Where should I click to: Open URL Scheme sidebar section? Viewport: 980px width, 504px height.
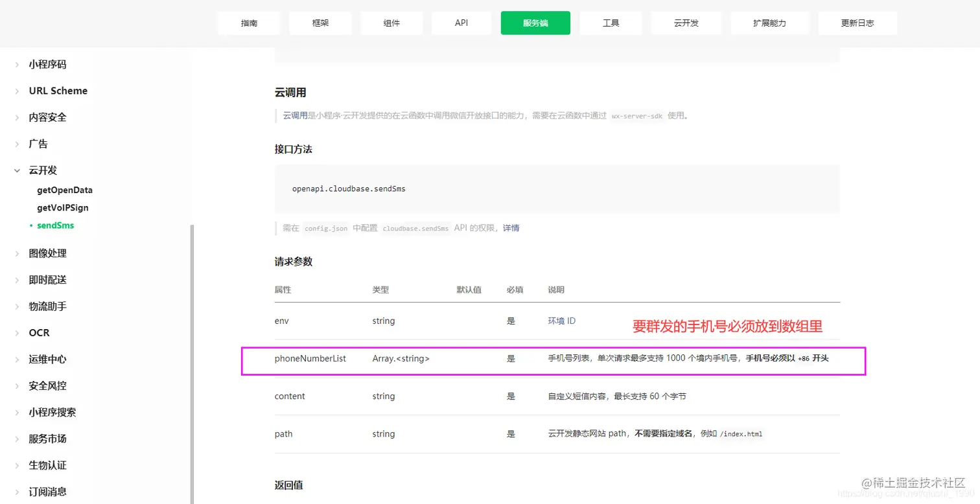58,91
